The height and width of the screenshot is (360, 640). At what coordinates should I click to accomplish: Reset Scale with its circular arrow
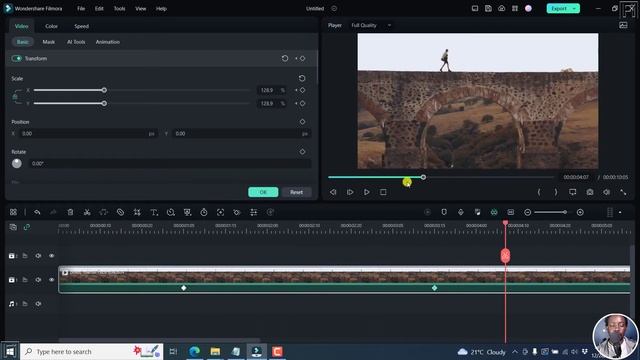302,78
